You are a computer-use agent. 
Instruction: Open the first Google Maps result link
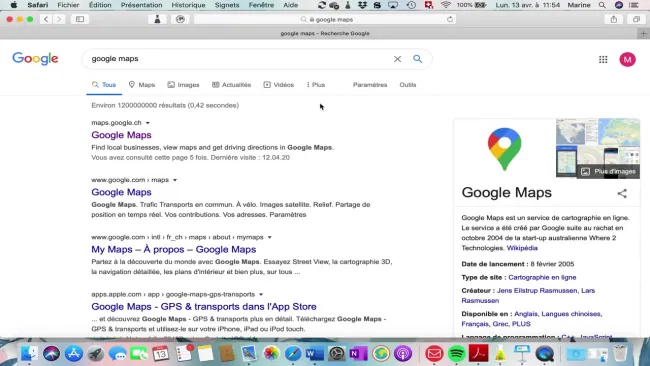pos(121,135)
